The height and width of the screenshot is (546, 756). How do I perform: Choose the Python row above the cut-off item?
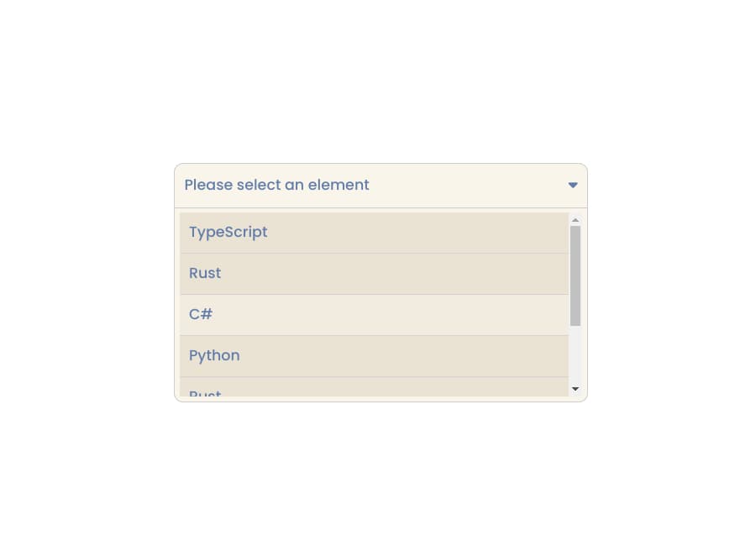click(x=374, y=356)
